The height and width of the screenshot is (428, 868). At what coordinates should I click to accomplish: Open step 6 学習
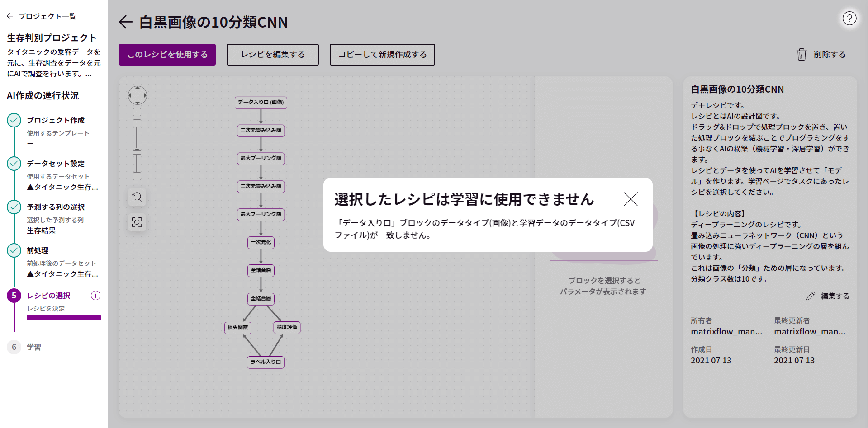[x=34, y=347]
